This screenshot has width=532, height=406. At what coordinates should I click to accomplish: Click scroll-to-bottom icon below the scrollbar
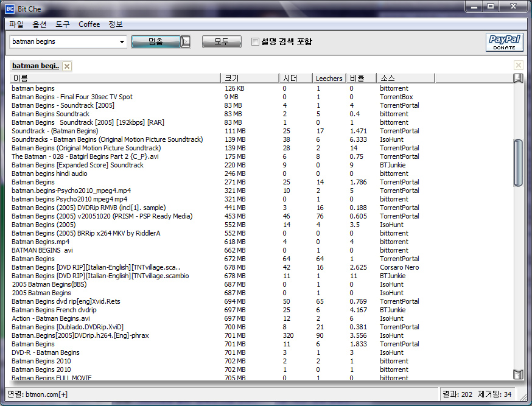(x=518, y=374)
